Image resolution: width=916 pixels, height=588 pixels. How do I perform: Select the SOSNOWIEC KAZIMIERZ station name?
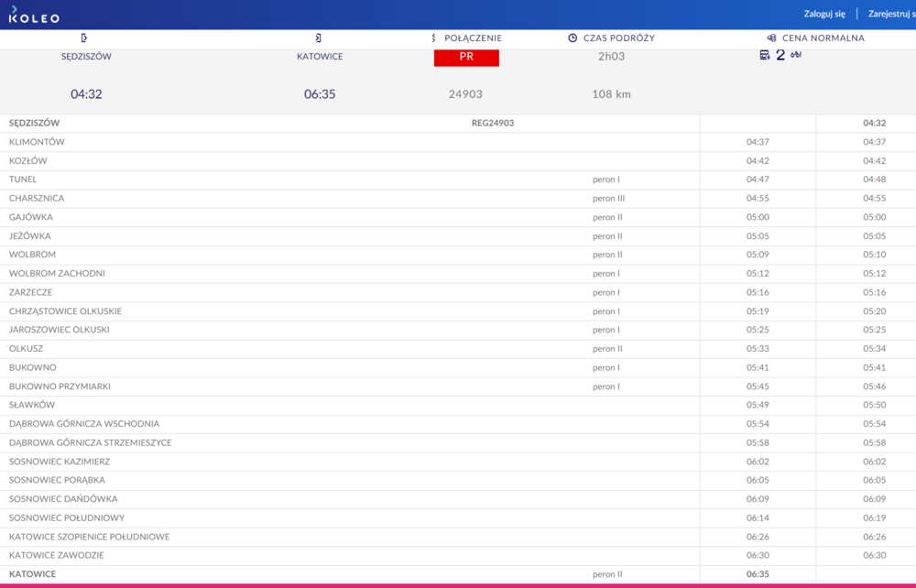click(x=59, y=462)
